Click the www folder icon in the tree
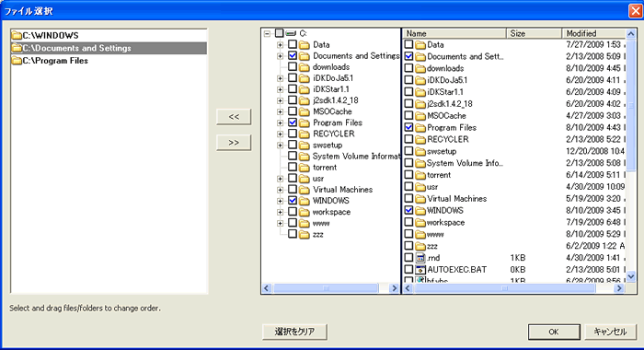644x350 pixels. click(x=305, y=223)
